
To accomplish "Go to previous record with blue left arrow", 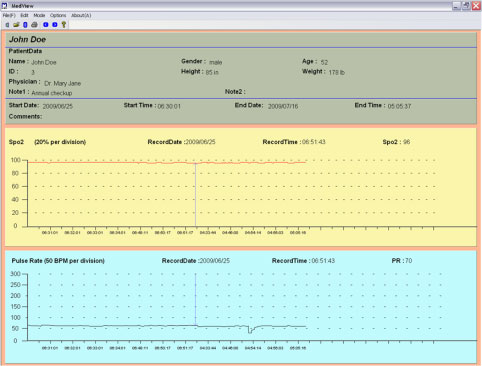I will 46,25.
